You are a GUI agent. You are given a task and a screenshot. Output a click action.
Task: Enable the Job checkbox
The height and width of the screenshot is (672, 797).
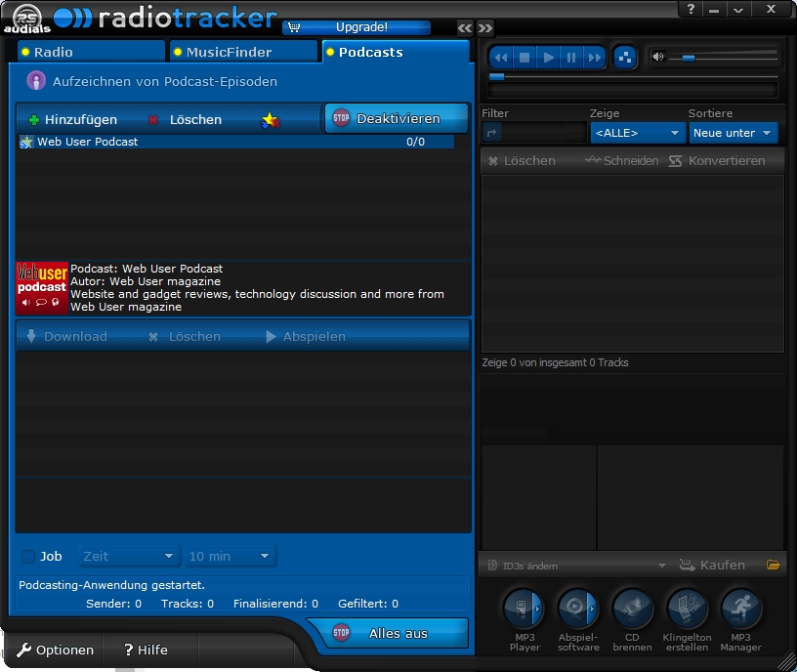(x=26, y=556)
